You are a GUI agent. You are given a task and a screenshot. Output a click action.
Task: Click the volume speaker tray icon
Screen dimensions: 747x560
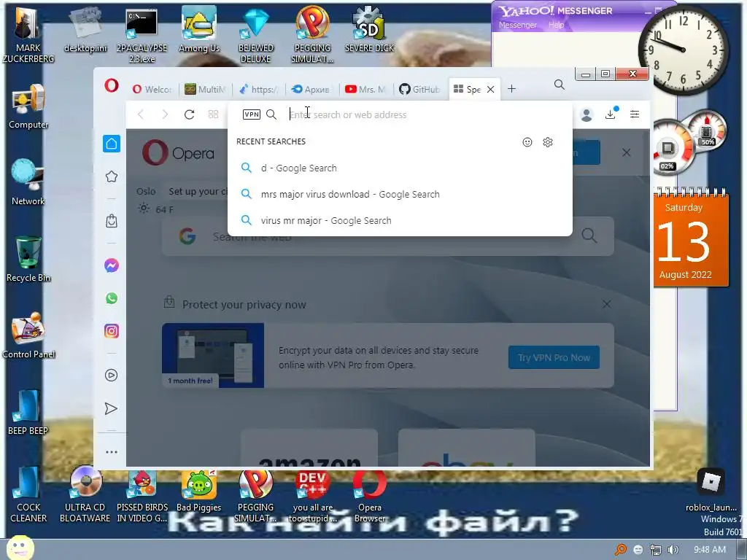[x=673, y=550]
